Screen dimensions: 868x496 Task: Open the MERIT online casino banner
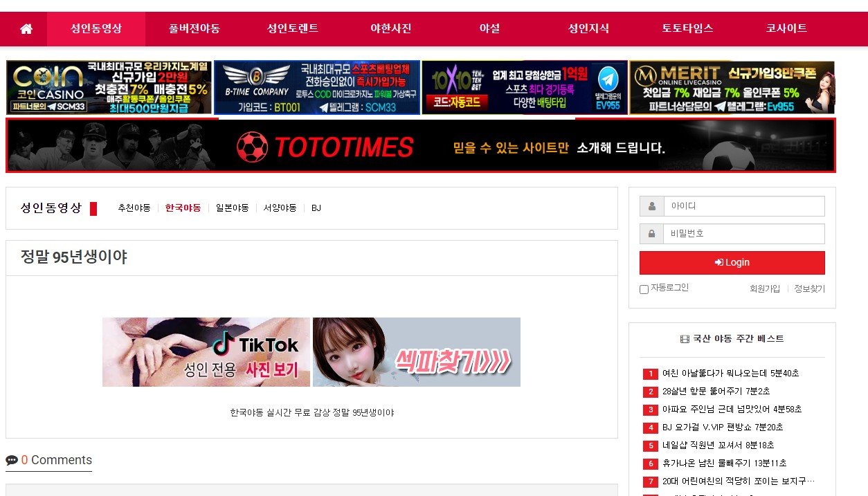point(732,87)
